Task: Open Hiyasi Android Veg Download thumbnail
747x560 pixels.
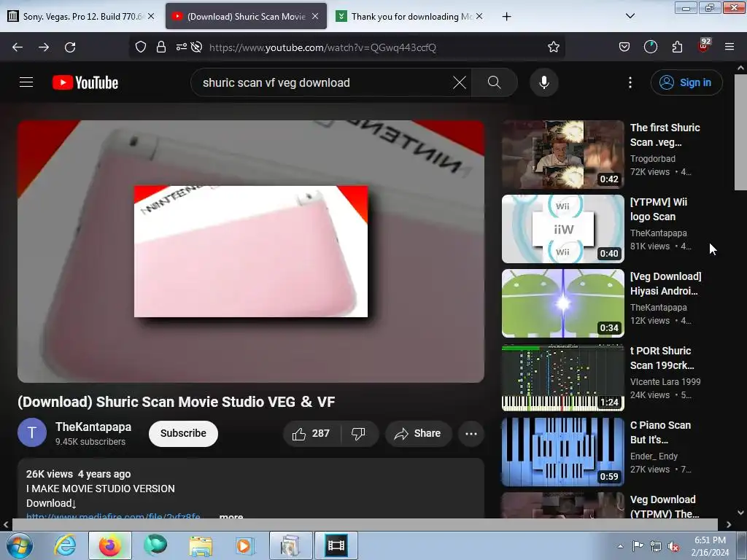Action: click(x=562, y=303)
